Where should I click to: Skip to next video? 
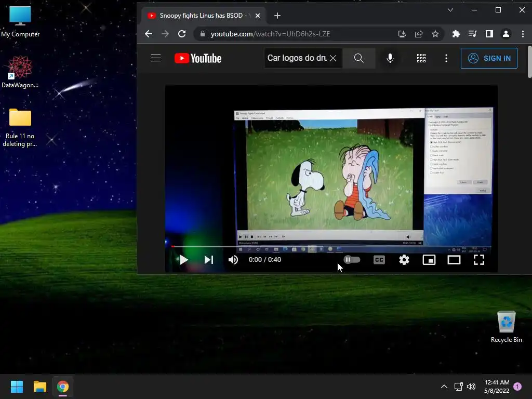[209, 260]
